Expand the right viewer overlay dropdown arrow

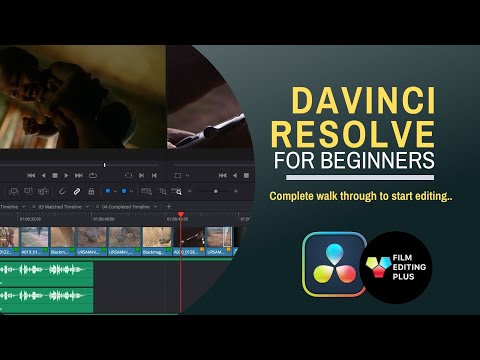pos(187,176)
